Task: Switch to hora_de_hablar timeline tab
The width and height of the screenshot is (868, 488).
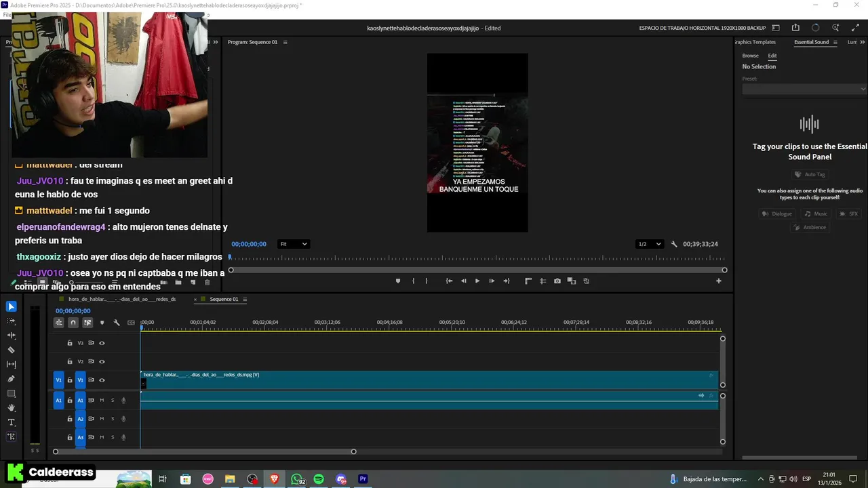Action: click(122, 299)
